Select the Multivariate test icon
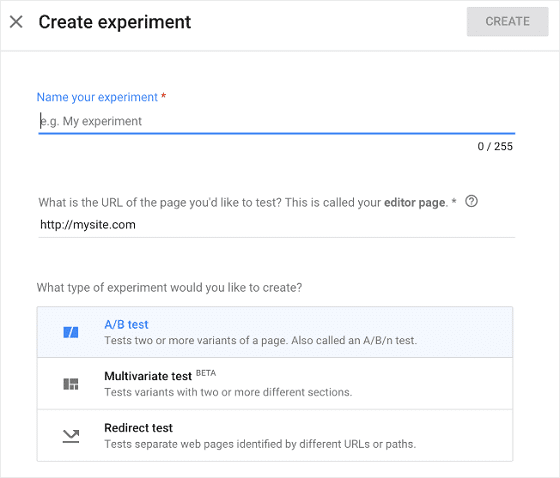560x478 pixels. point(71,384)
